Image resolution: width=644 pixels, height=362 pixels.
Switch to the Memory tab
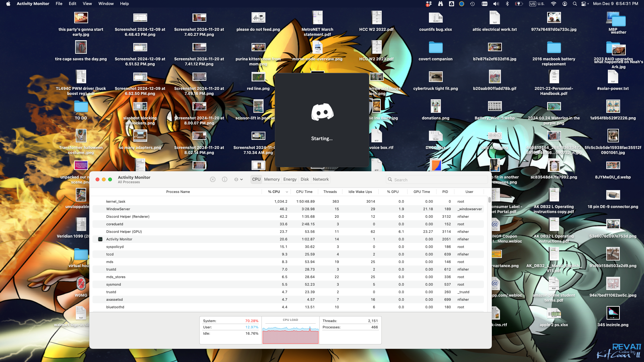pos(272,179)
